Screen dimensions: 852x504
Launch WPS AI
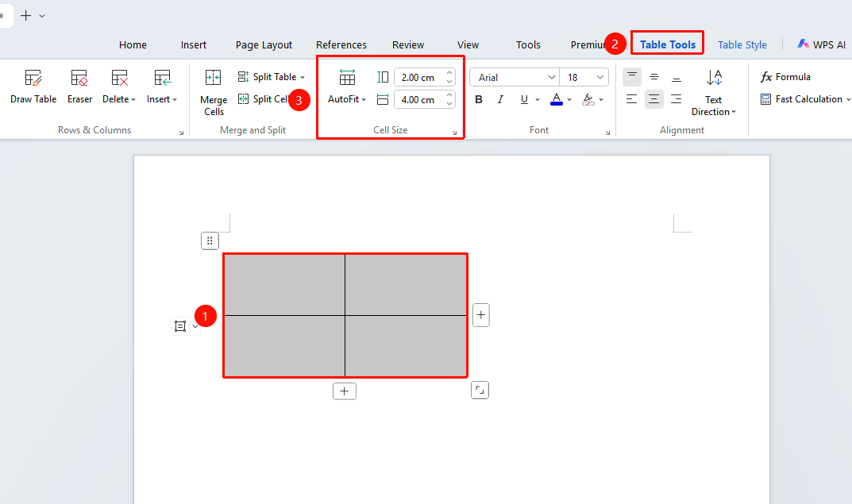[821, 45]
